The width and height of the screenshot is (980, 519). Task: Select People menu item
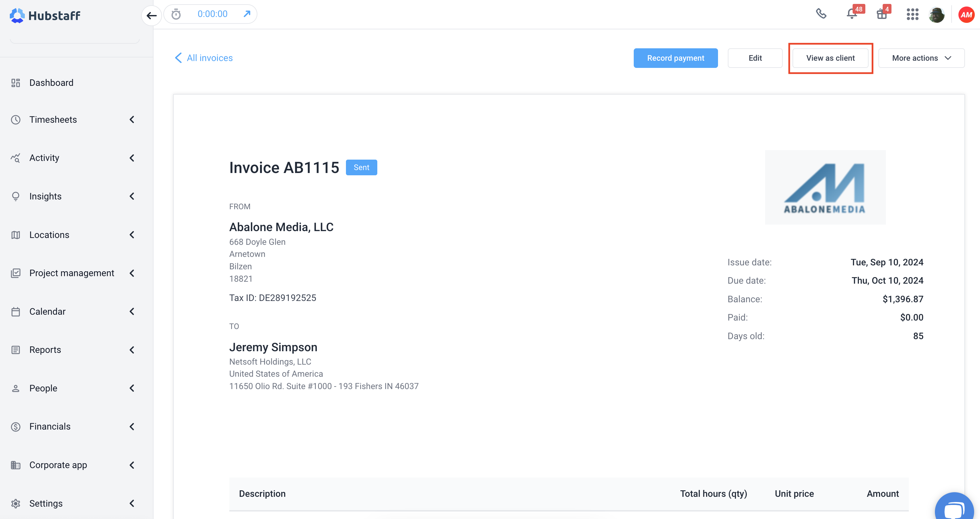43,388
